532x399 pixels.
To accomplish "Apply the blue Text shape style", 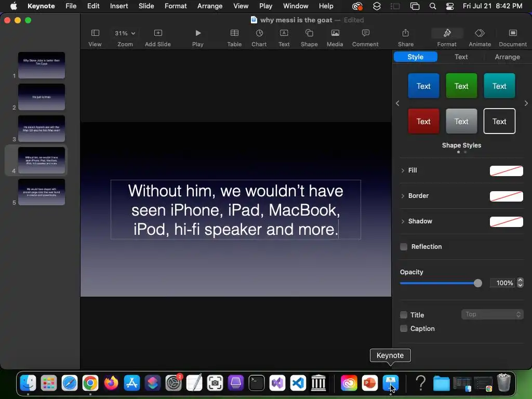I will pyautogui.click(x=423, y=86).
